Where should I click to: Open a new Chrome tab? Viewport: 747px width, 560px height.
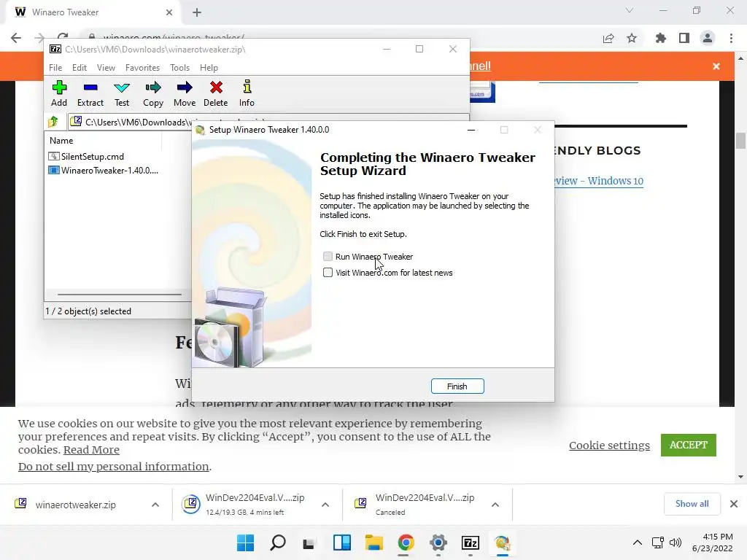(197, 12)
